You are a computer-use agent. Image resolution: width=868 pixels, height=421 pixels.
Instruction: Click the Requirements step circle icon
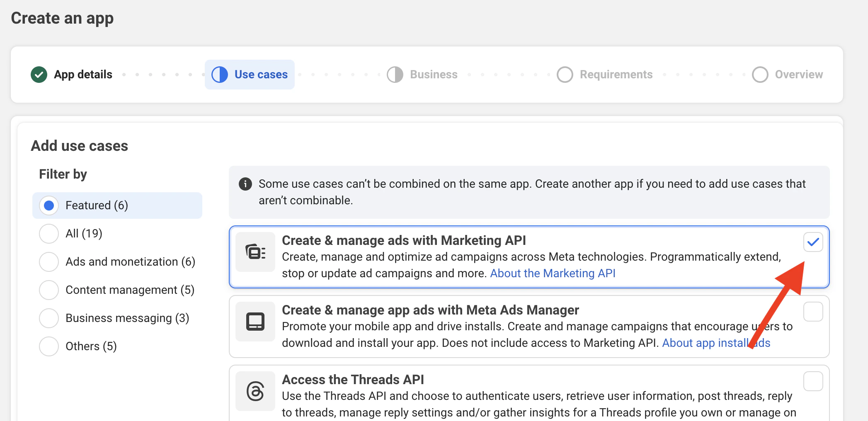coord(565,75)
